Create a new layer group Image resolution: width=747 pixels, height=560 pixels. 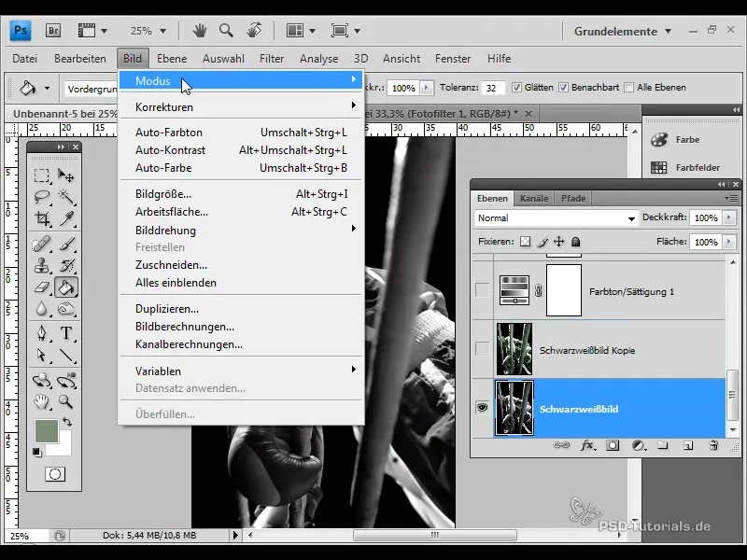coord(663,446)
